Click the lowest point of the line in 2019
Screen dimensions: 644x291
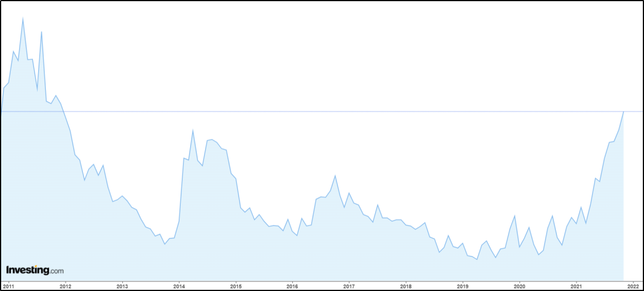(x=477, y=259)
